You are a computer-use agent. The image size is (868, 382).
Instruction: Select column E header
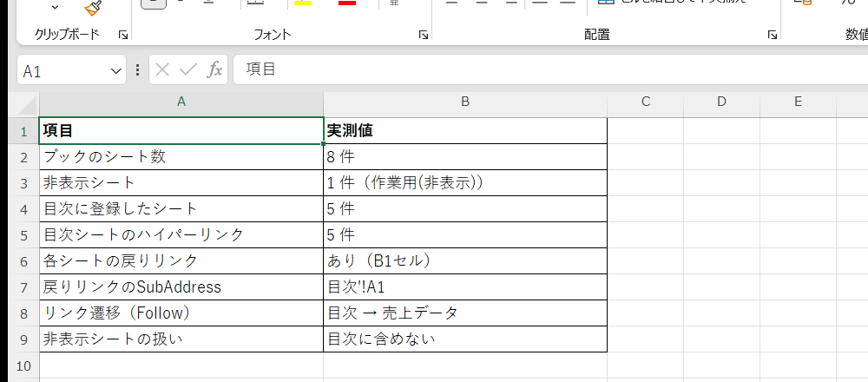click(x=798, y=102)
